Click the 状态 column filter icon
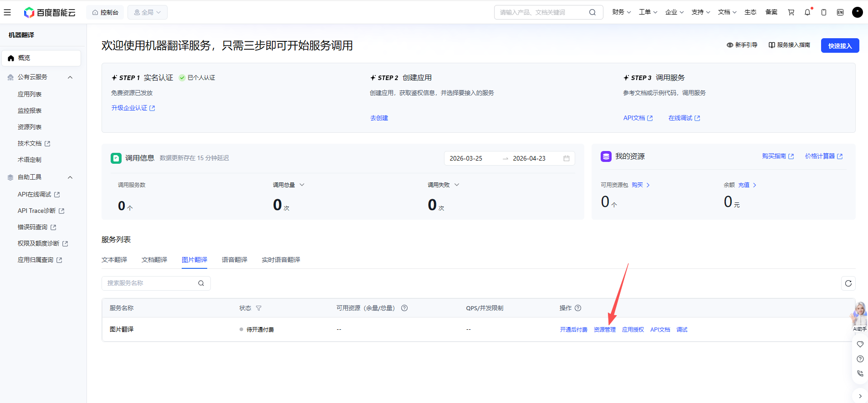This screenshot has height=403, width=868. click(259, 308)
